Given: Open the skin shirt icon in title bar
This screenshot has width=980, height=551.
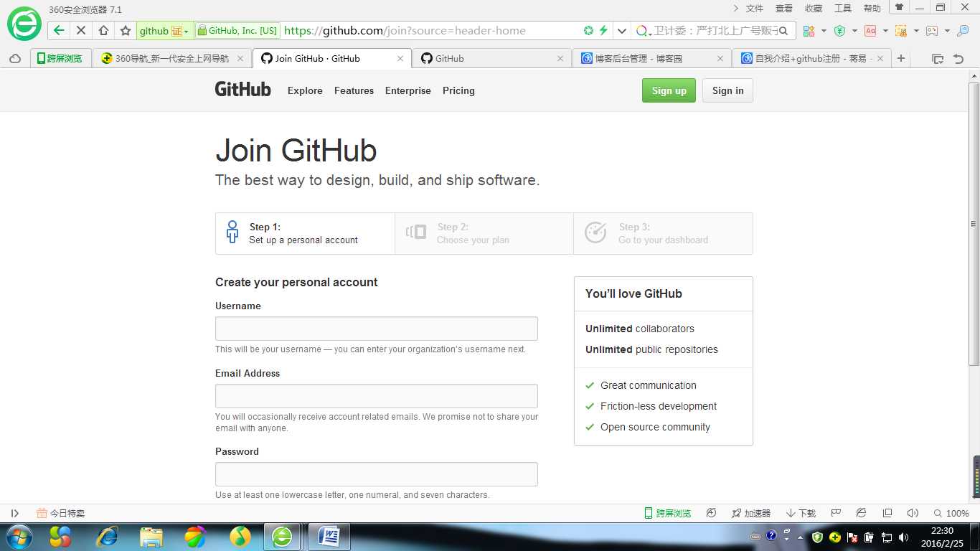Looking at the screenshot, I should (899, 7).
